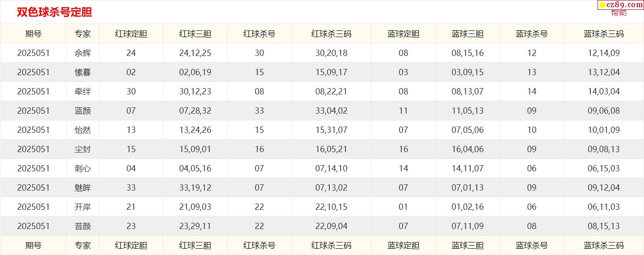Click 开岸's blue pick 01
Viewport: 644px width, 255px height.
tap(403, 207)
